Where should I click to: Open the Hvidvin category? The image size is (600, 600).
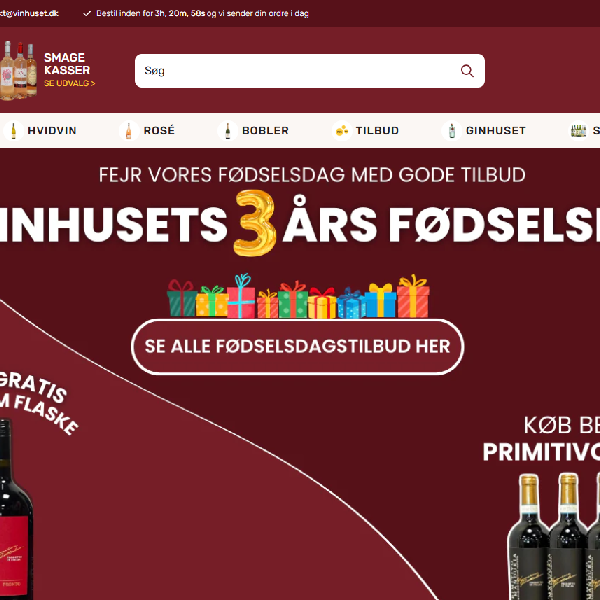tap(52, 130)
